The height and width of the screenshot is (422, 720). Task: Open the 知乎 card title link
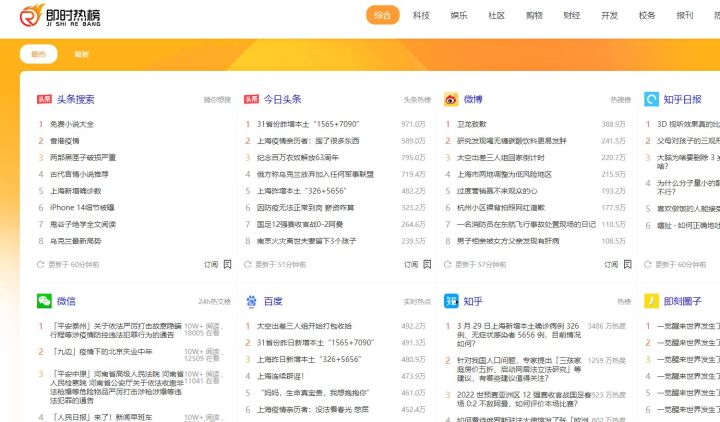(473, 301)
